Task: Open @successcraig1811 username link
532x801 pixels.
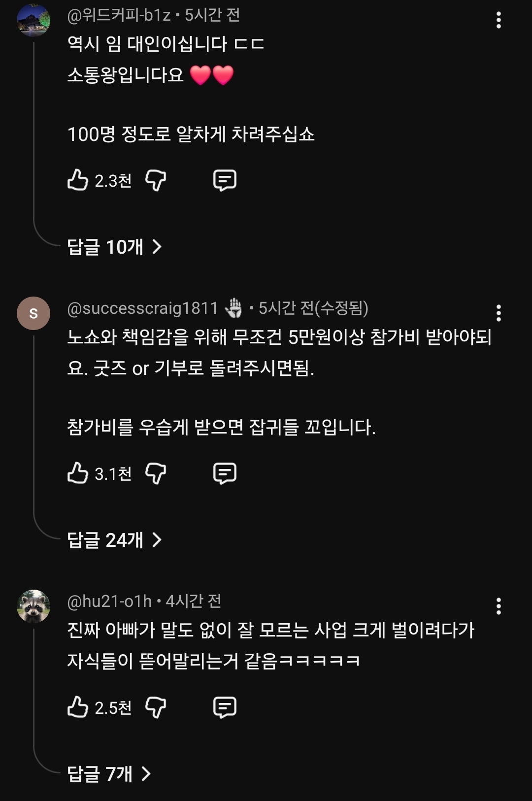Action: pos(142,308)
